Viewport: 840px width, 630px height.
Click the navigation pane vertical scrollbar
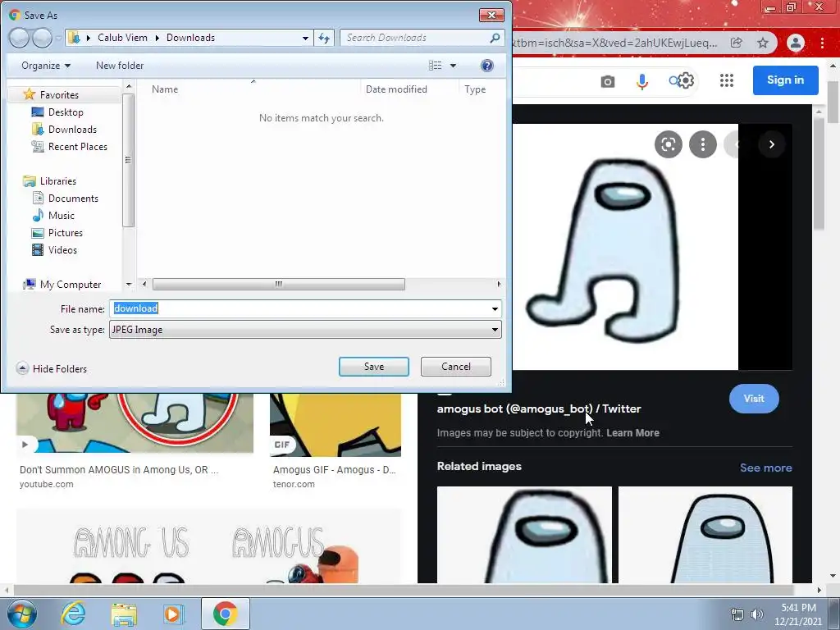coord(128,160)
